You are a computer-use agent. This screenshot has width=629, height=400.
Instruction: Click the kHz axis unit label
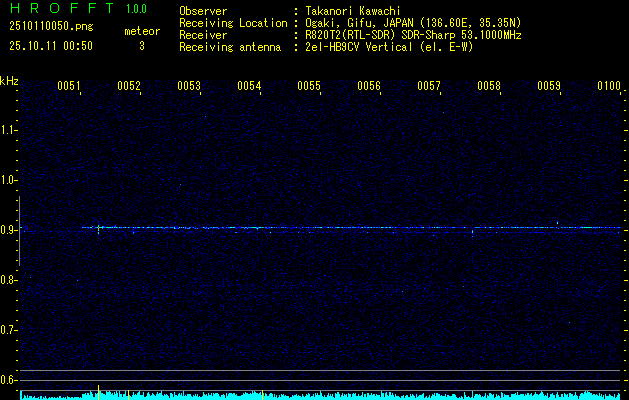point(9,81)
